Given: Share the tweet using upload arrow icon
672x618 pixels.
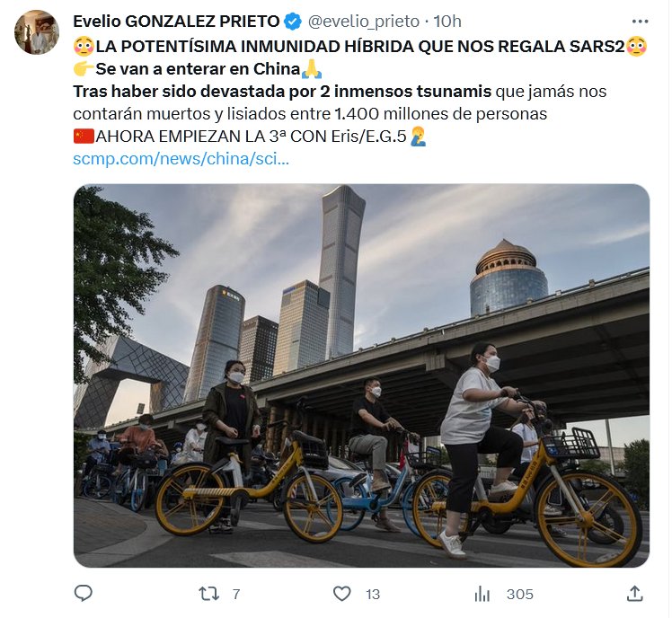Looking at the screenshot, I should [x=634, y=594].
